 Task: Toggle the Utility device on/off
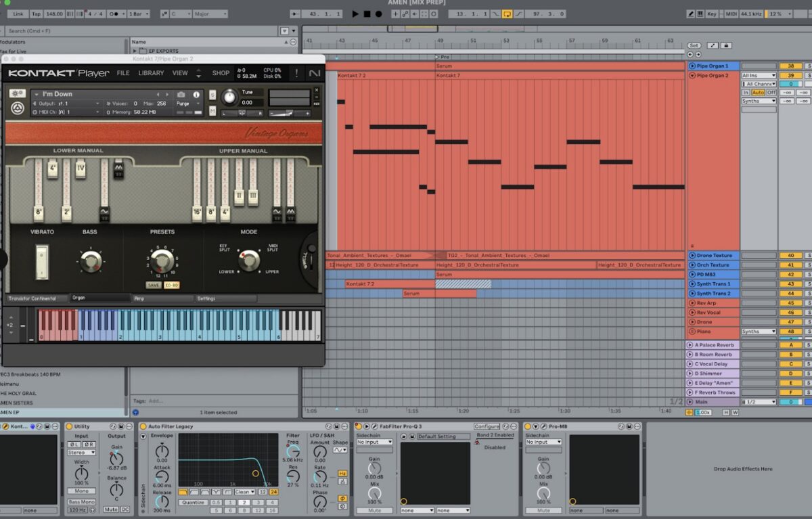tap(70, 426)
